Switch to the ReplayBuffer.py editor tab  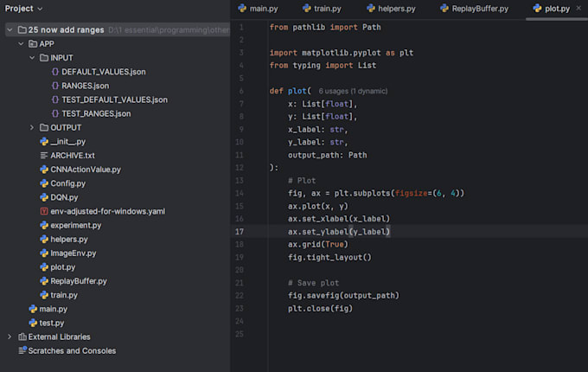click(x=475, y=9)
